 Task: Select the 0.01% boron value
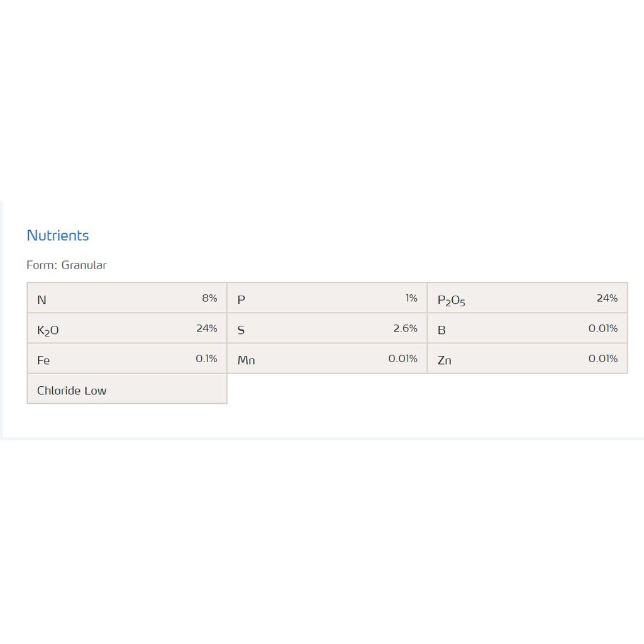[603, 328]
